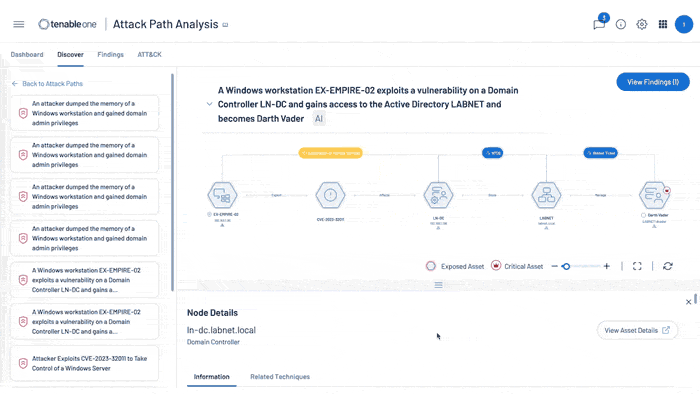Viewport: 700px width, 394px height.
Task: Click the View Findings (1) button
Action: pyautogui.click(x=653, y=82)
